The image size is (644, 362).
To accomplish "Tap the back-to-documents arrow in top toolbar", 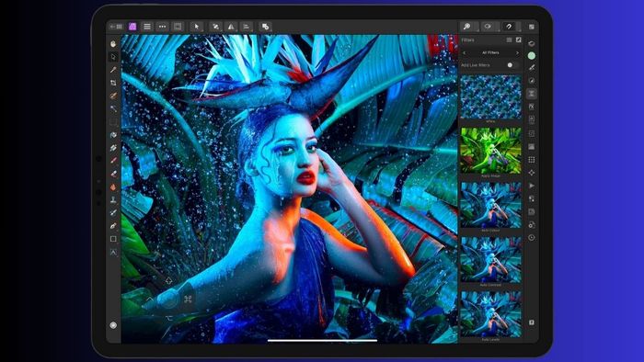I will tap(116, 27).
